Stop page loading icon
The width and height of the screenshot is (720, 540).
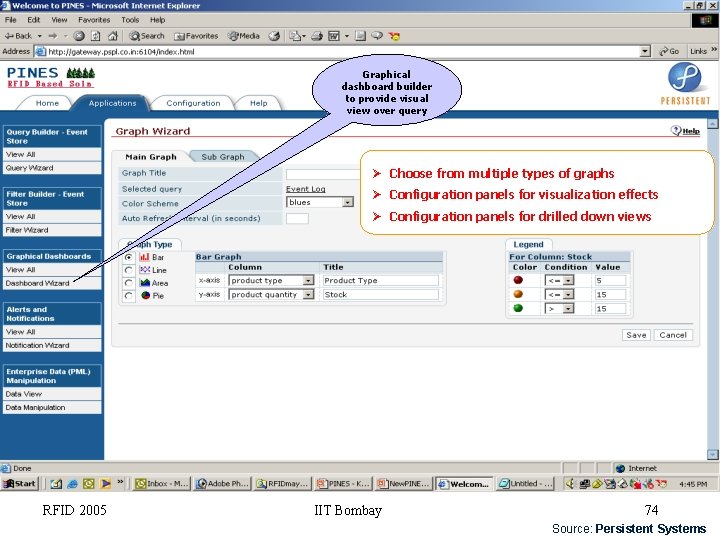[79, 36]
